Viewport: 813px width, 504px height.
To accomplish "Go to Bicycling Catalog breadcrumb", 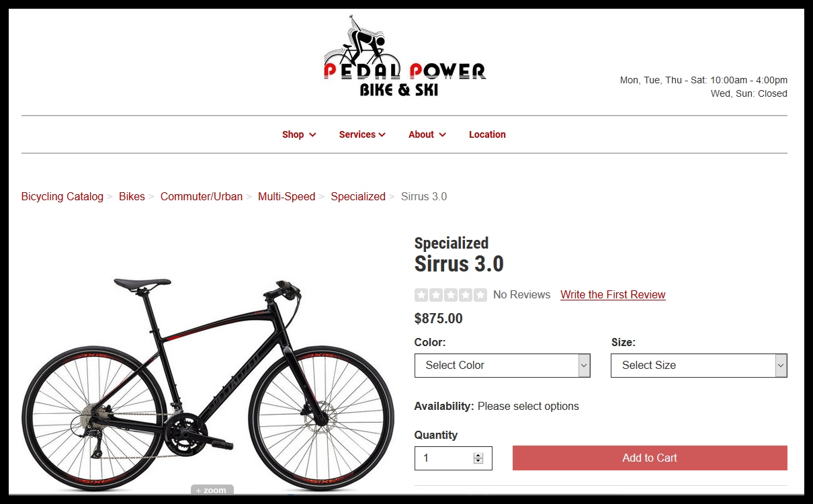I will tap(62, 197).
